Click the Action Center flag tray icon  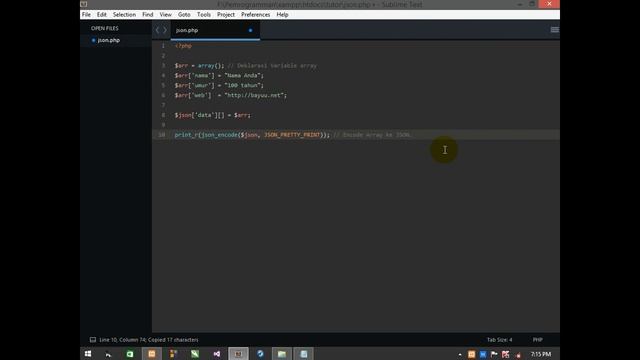pos(494,354)
